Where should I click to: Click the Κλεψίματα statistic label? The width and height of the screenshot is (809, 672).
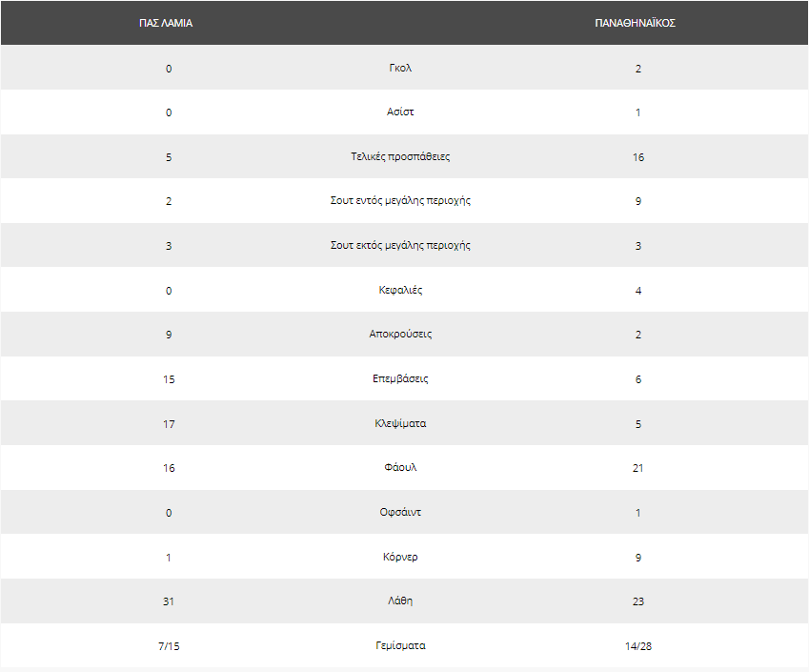[400, 423]
